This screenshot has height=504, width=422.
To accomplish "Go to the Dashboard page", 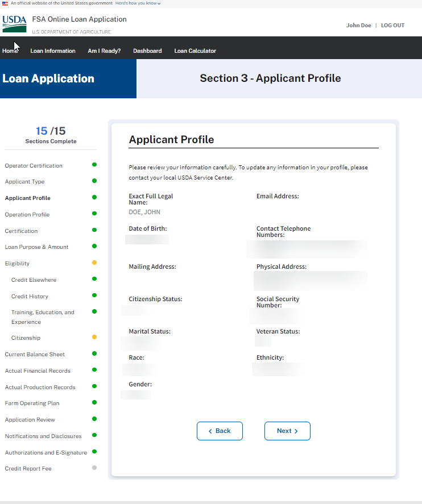I will (x=147, y=51).
